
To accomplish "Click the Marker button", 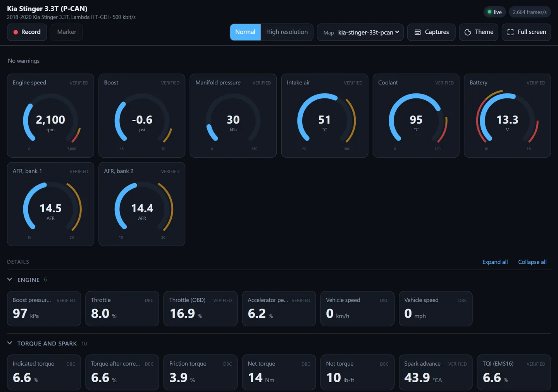I will (x=67, y=32).
